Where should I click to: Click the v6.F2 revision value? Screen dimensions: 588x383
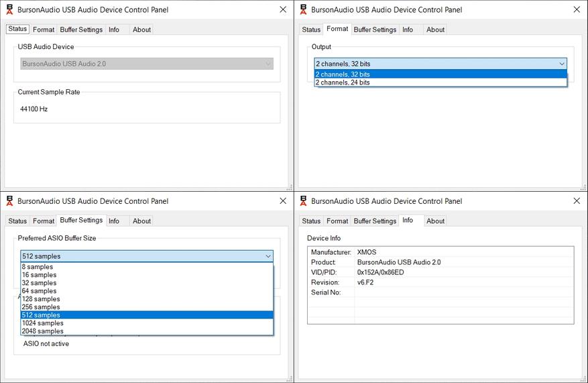[x=365, y=282]
